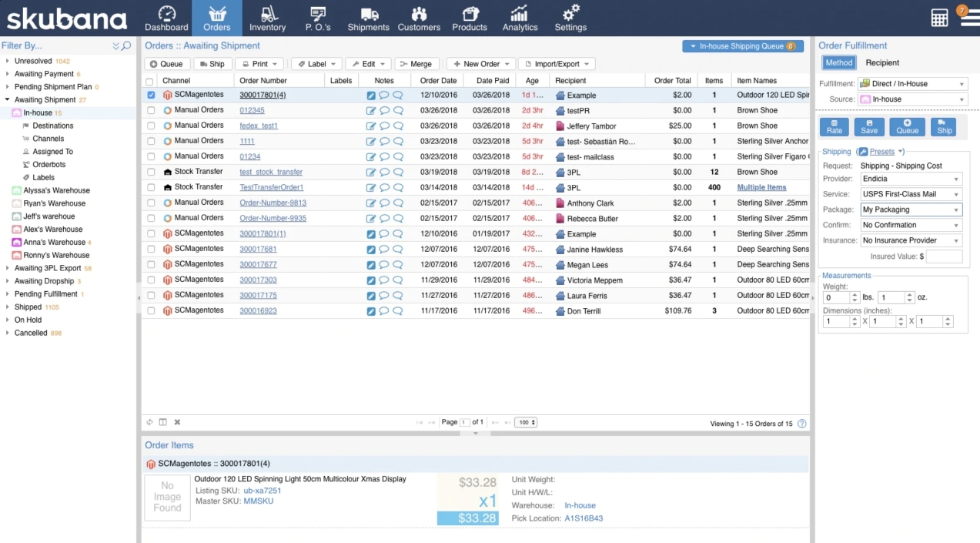The image size is (980, 543).
Task: Select the header checkbox to select all orders
Action: tap(151, 79)
